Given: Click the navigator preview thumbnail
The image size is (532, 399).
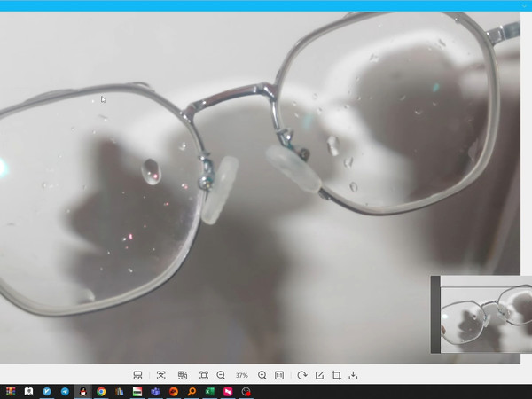Looking at the screenshot, I should (481, 314).
